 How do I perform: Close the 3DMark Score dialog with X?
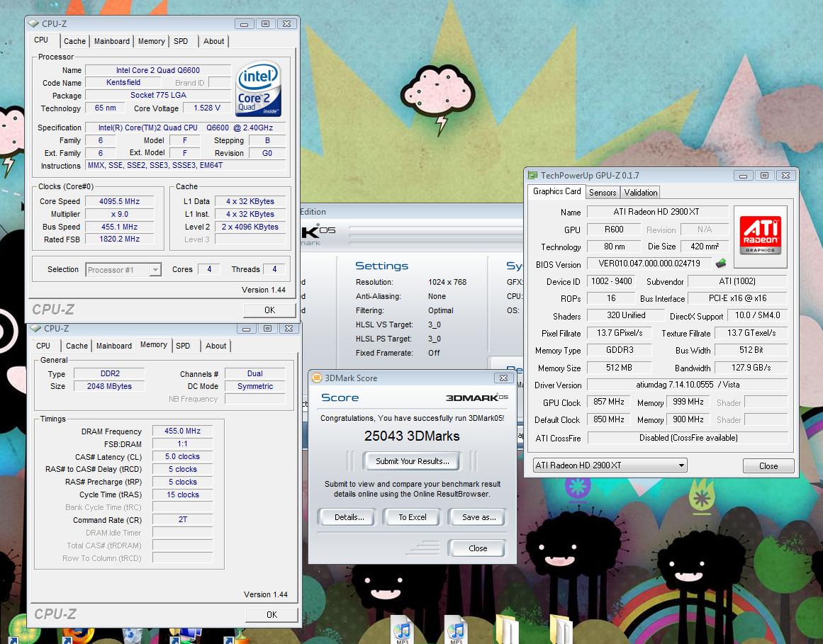pos(503,378)
